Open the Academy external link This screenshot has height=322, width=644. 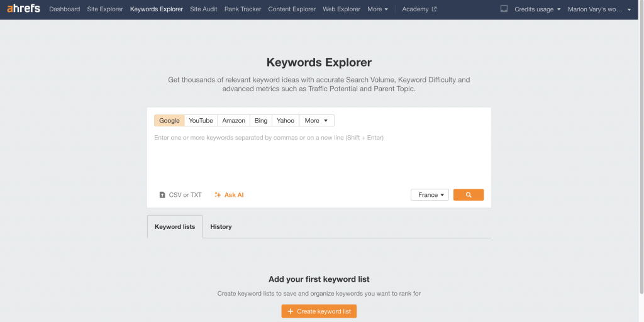[419, 9]
